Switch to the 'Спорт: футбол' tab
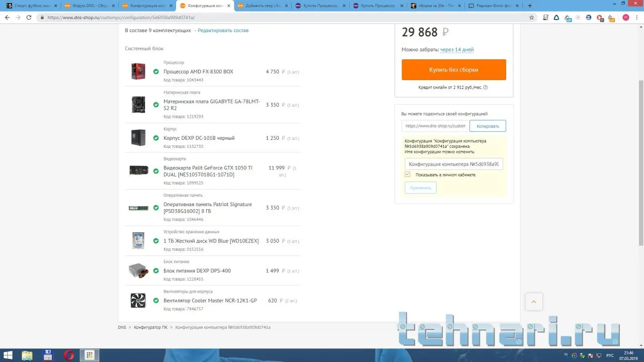This screenshot has width=644, height=362. [32, 6]
